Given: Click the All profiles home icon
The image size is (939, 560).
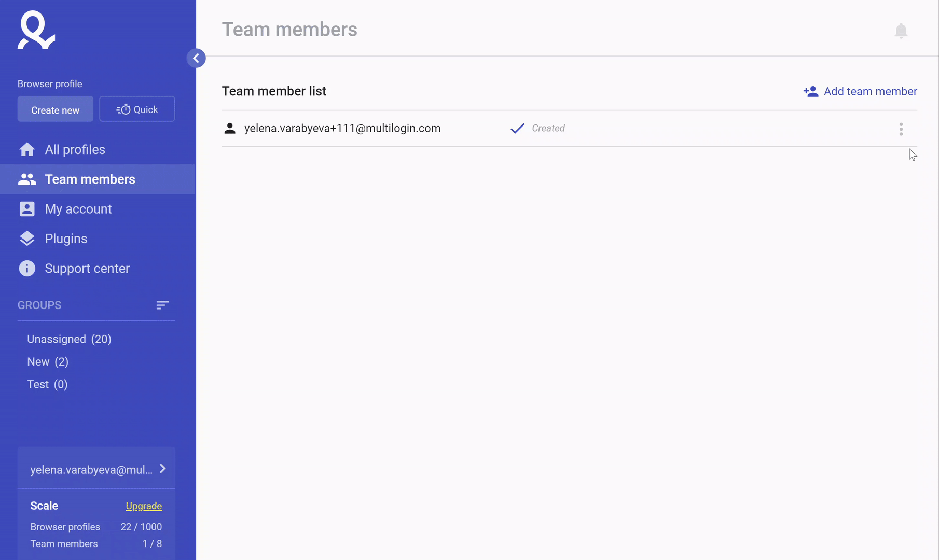Looking at the screenshot, I should click(x=27, y=149).
